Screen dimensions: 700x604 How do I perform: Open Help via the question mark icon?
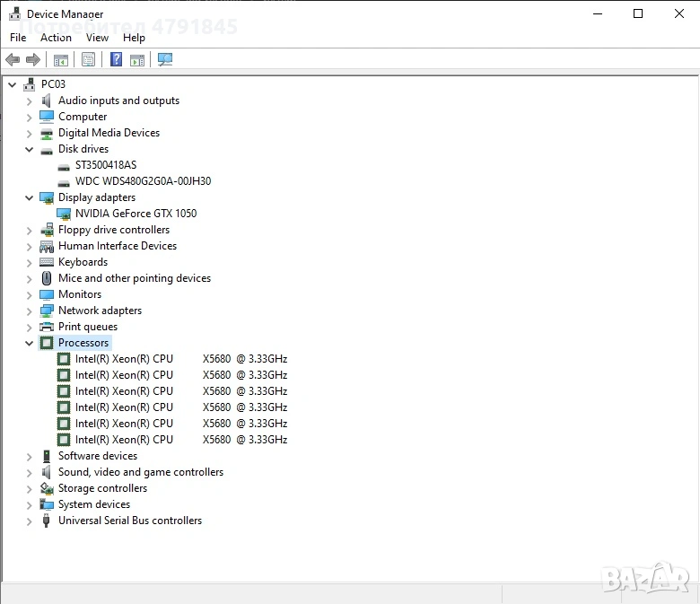(x=116, y=60)
